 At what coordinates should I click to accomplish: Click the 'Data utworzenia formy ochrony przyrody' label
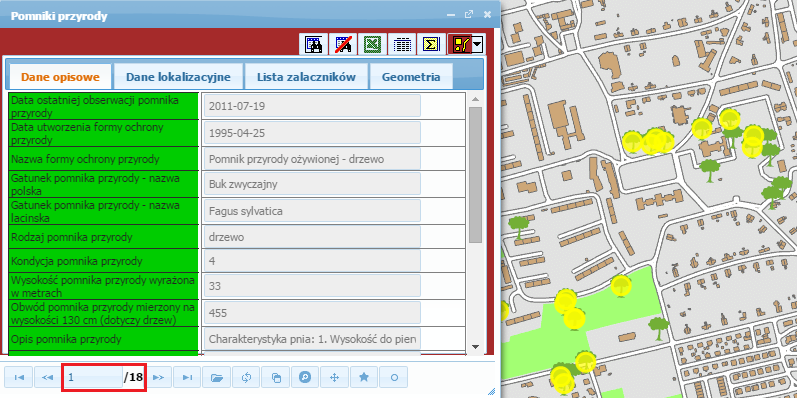click(x=87, y=133)
